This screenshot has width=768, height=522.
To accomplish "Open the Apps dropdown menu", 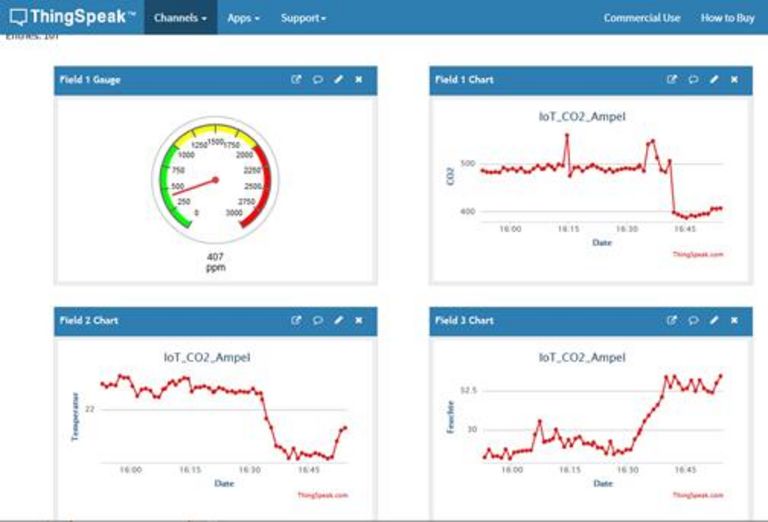I will coord(243,18).
